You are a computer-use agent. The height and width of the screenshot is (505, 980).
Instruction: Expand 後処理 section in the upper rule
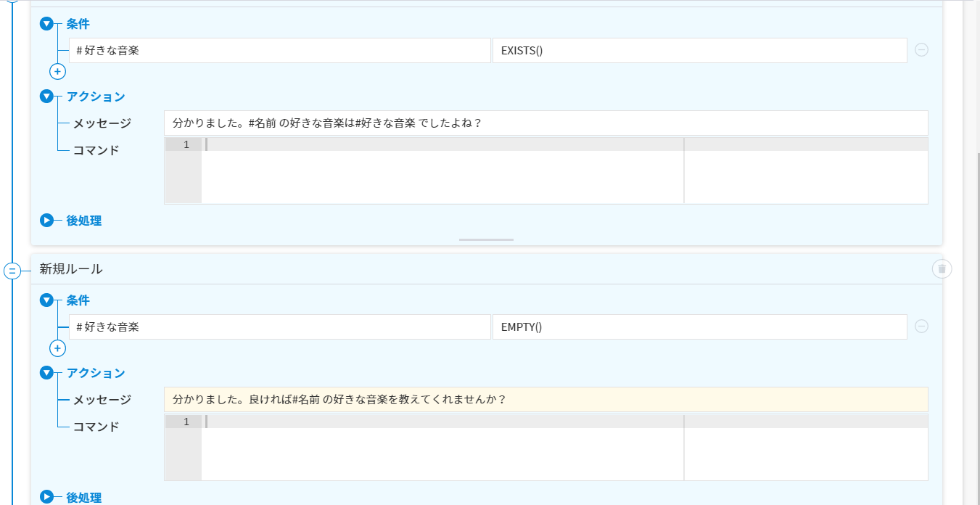tap(47, 221)
